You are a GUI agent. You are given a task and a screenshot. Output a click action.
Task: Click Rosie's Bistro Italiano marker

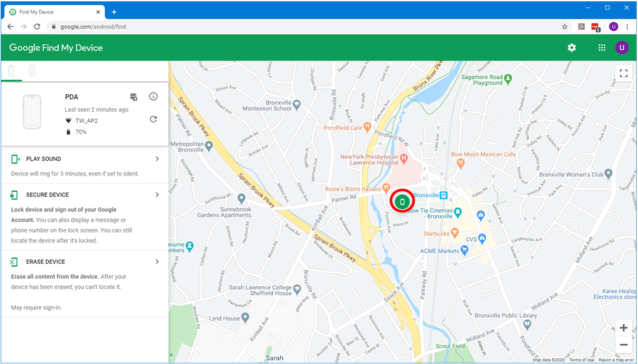(386, 188)
